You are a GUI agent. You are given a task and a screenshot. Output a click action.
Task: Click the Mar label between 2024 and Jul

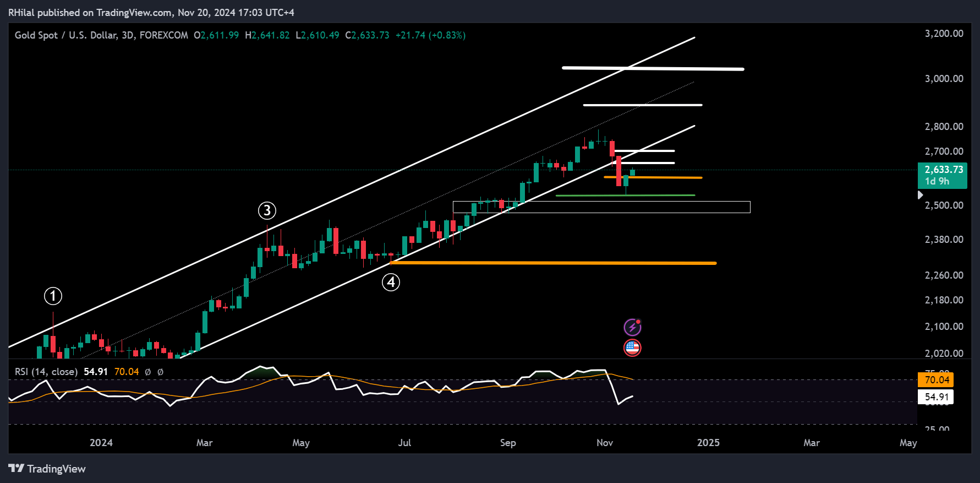tap(204, 443)
